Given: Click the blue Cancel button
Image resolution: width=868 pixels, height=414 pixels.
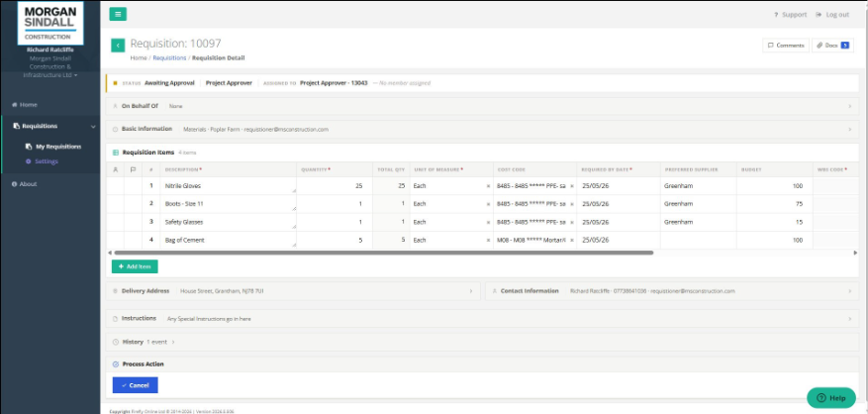Looking at the screenshot, I should 135,385.
